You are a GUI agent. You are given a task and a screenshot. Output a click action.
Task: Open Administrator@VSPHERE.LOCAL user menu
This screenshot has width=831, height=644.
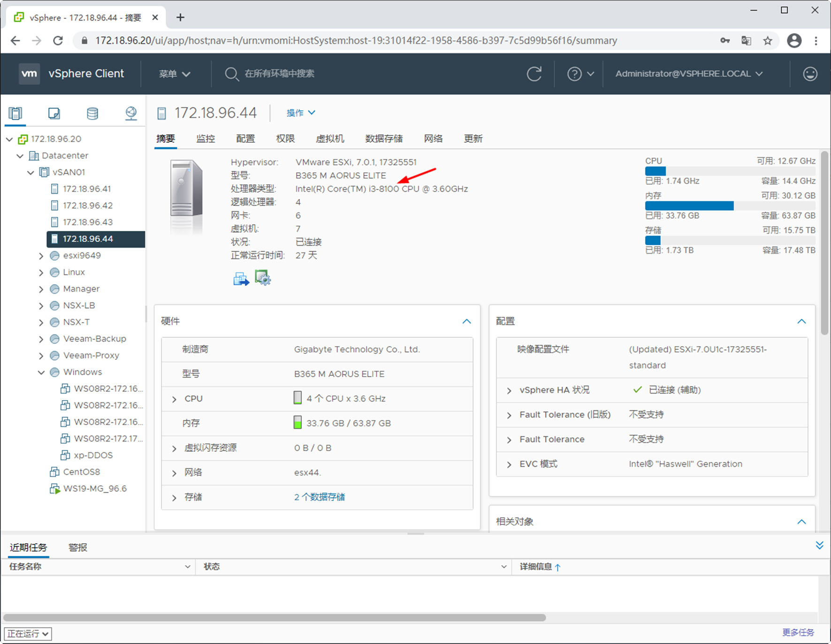[689, 74]
